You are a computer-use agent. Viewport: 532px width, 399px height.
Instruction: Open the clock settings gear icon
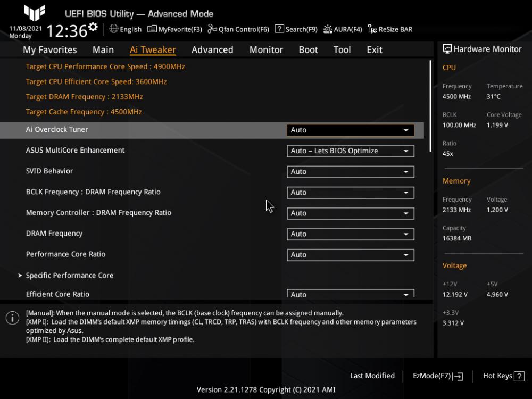93,27
